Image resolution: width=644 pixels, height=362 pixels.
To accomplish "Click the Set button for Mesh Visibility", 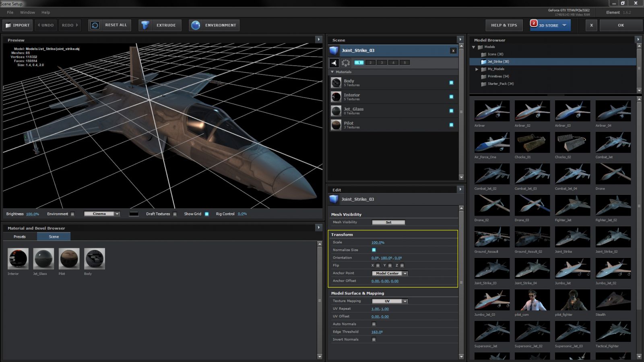I will pos(388,222).
